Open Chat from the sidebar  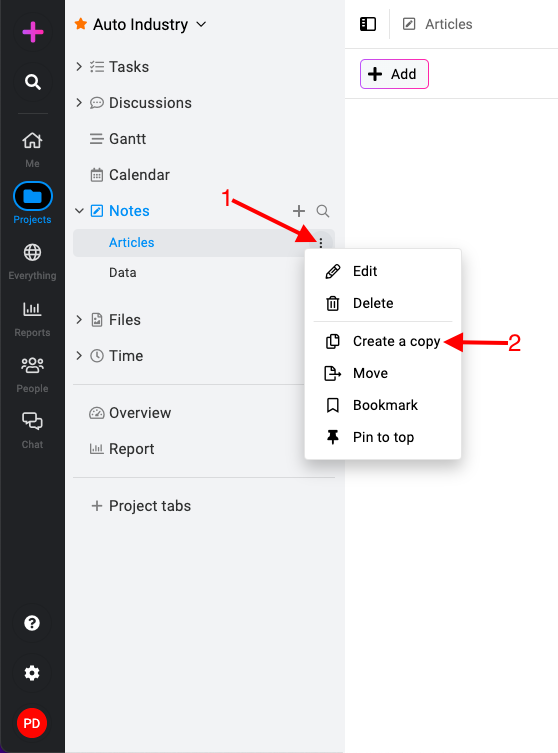(x=32, y=421)
